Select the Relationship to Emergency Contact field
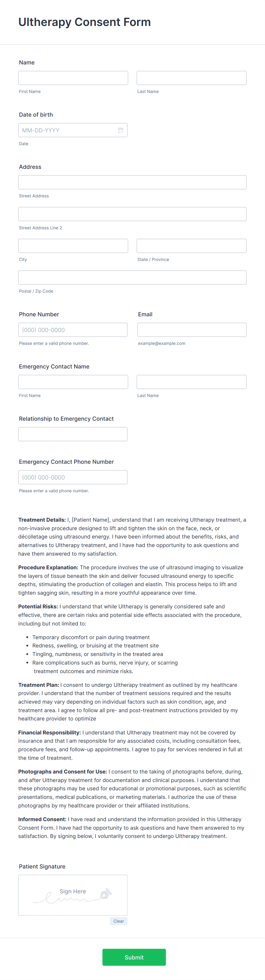The height and width of the screenshot is (980, 265). 73,434
